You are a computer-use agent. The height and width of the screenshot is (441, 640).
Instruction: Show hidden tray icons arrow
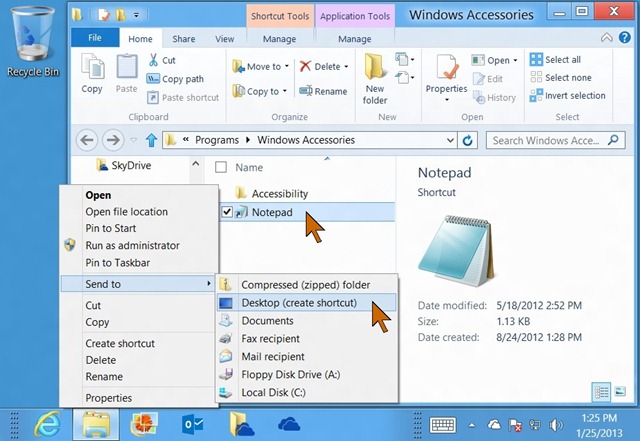(472, 425)
